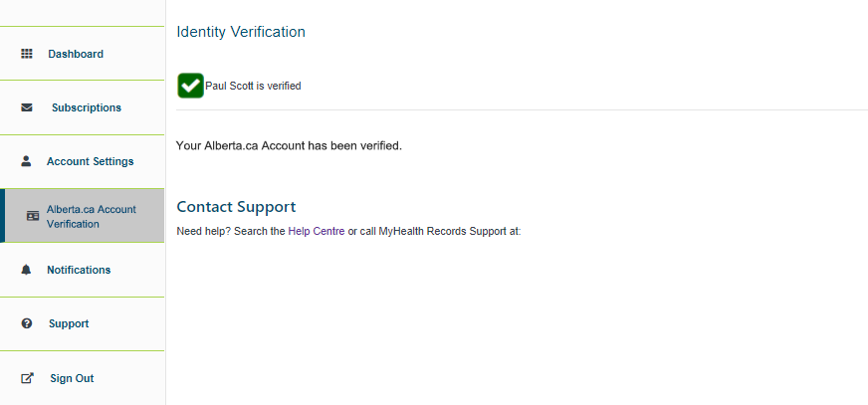Image resolution: width=868 pixels, height=405 pixels.
Task: Click the Identity Verification heading
Action: pos(241,32)
